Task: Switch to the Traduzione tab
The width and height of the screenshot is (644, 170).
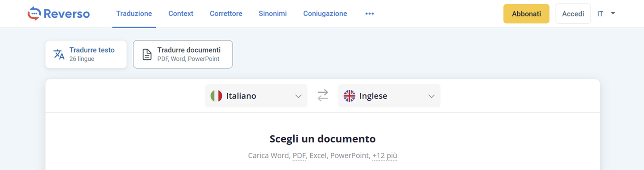Action: pos(134,14)
